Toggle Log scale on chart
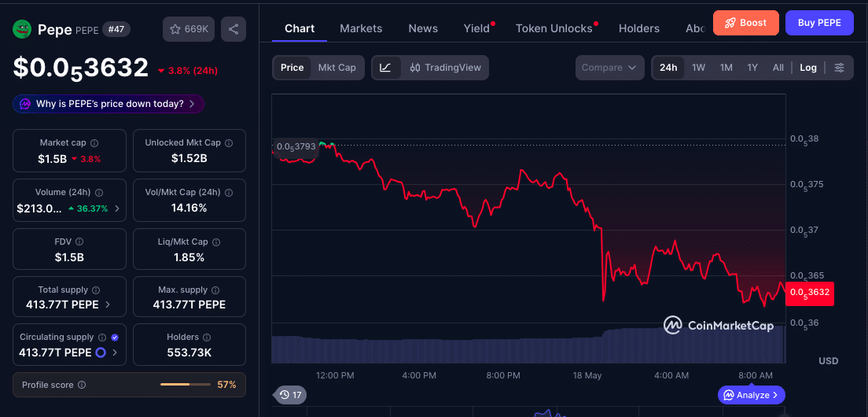Screen dimensions: 868x417 point(808,68)
